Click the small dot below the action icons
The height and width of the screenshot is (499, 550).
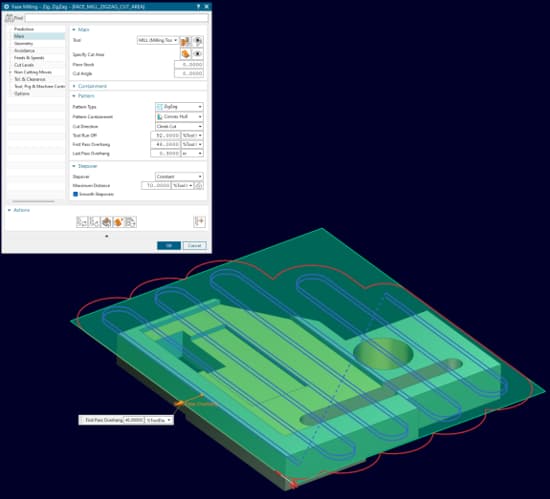[x=107, y=236]
